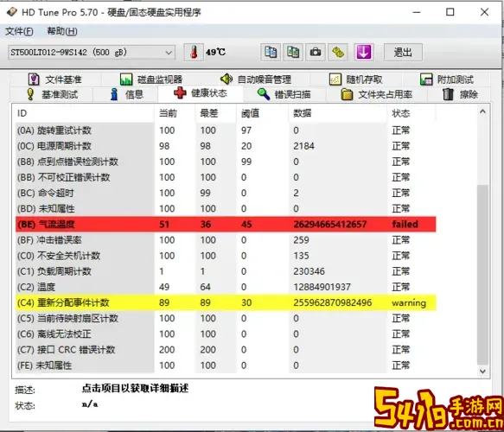Click the thermometer temperature icon
The width and height of the screenshot is (504, 432).
click(194, 52)
